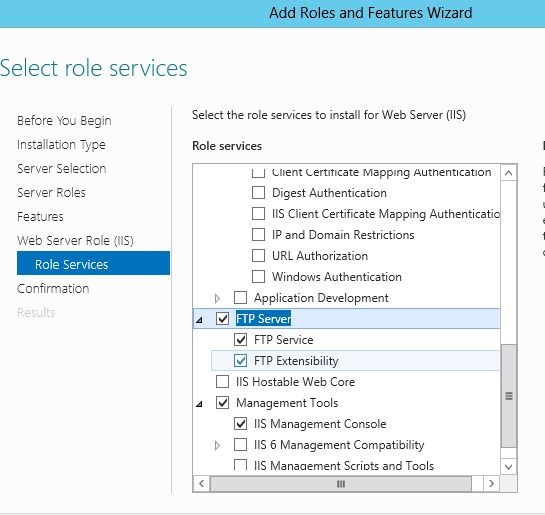The width and height of the screenshot is (545, 515).
Task: Click the vertical scrollbar up arrow
Action: (x=509, y=173)
